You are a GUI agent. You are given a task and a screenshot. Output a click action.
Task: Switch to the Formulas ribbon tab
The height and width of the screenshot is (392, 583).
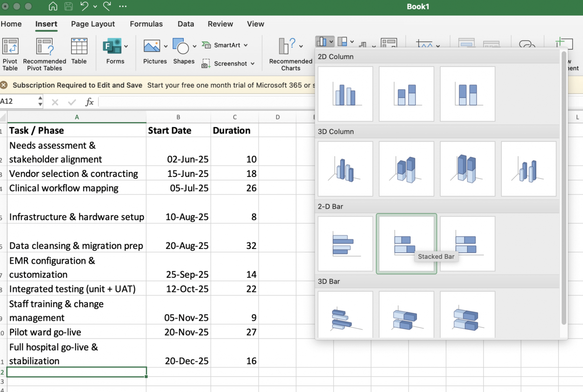pyautogui.click(x=146, y=24)
